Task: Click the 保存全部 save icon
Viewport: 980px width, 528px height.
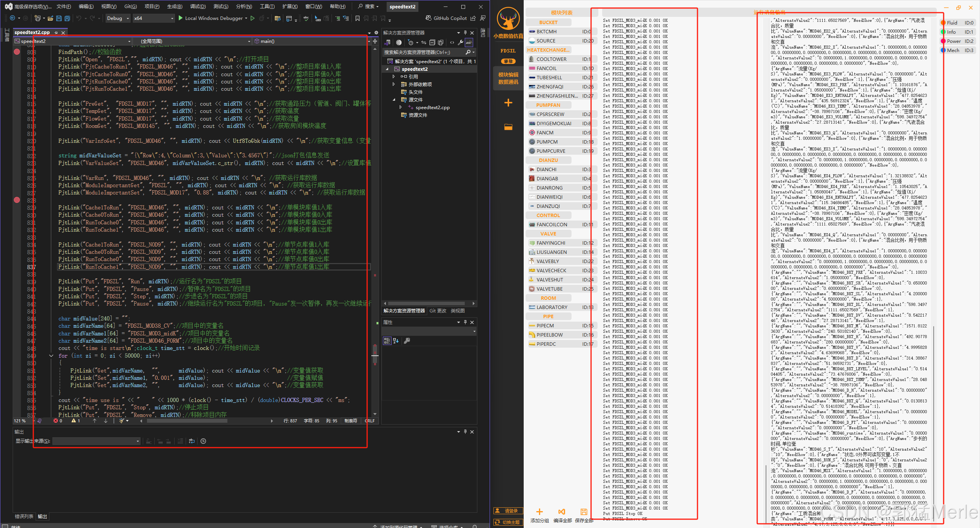Action: pyautogui.click(x=584, y=512)
